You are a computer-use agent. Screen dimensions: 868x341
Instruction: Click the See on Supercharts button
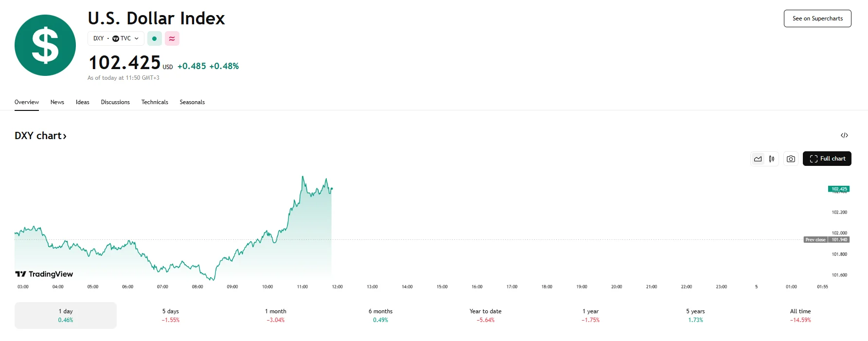(x=817, y=18)
